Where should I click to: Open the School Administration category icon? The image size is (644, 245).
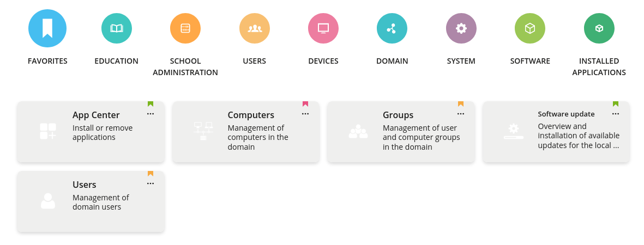click(x=185, y=28)
